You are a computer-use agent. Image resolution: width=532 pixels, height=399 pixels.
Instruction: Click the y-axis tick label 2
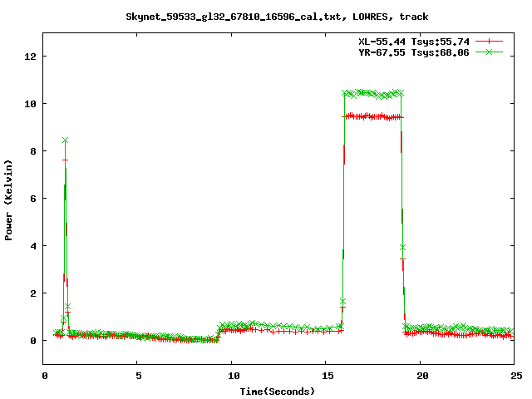pyautogui.click(x=33, y=293)
